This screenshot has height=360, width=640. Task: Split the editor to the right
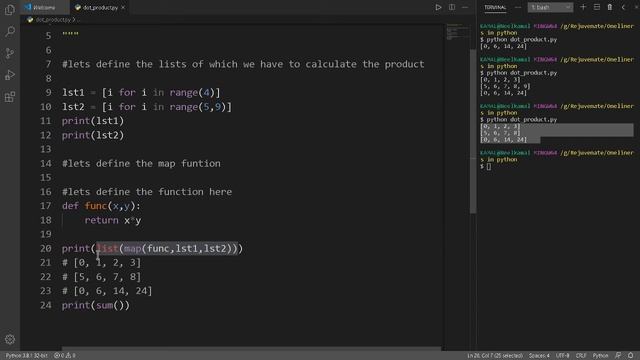(x=452, y=7)
